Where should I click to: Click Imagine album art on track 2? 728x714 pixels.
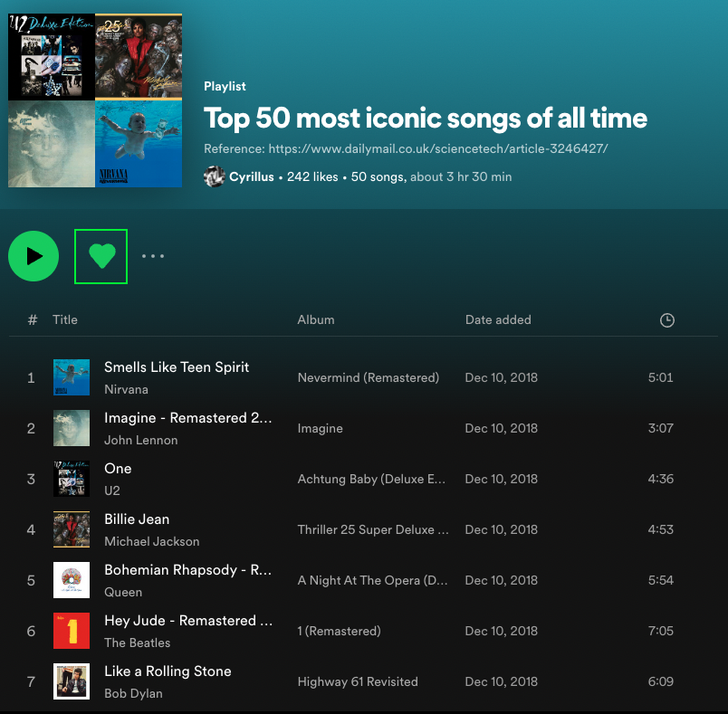click(72, 428)
